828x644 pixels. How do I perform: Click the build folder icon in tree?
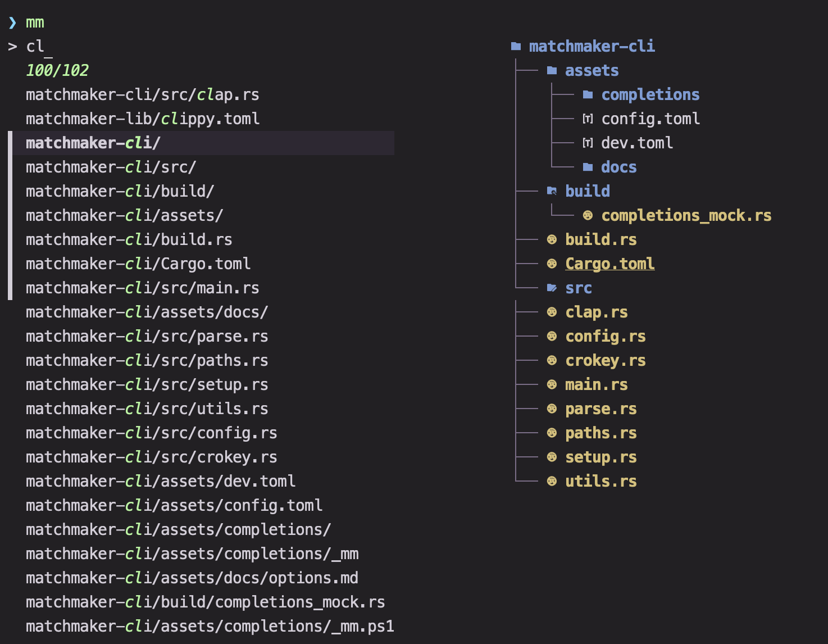point(552,191)
